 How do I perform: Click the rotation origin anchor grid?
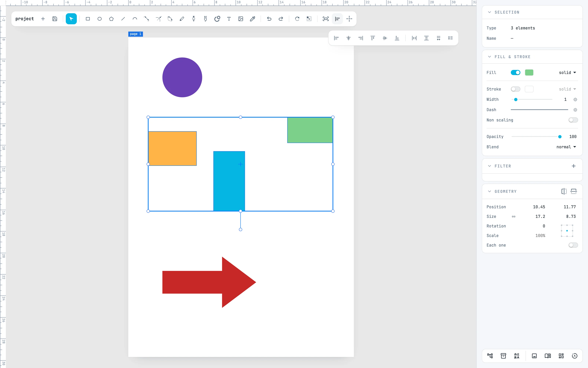click(567, 231)
